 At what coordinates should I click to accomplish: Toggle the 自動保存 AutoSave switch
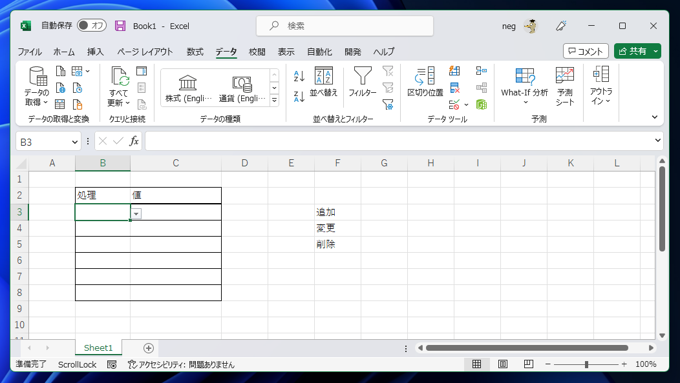click(92, 25)
